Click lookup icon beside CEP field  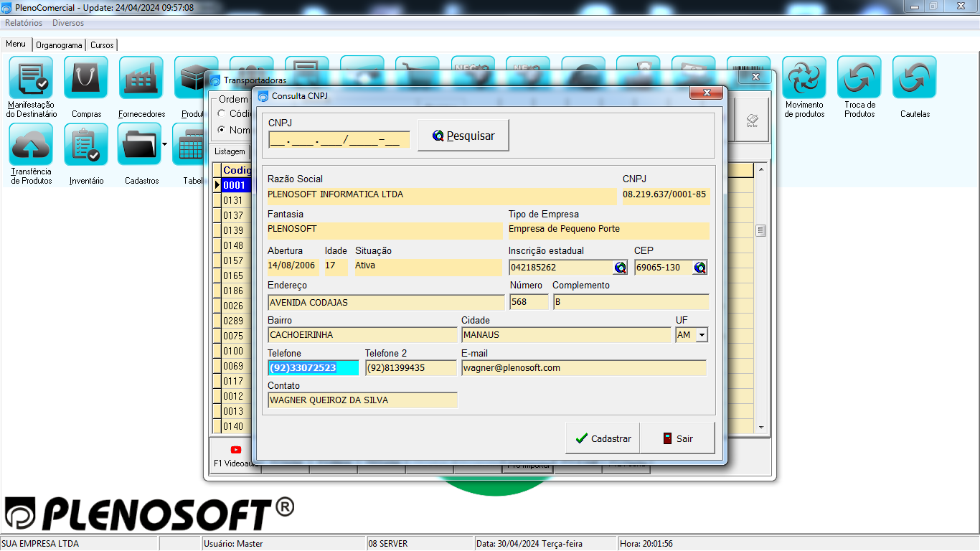700,268
